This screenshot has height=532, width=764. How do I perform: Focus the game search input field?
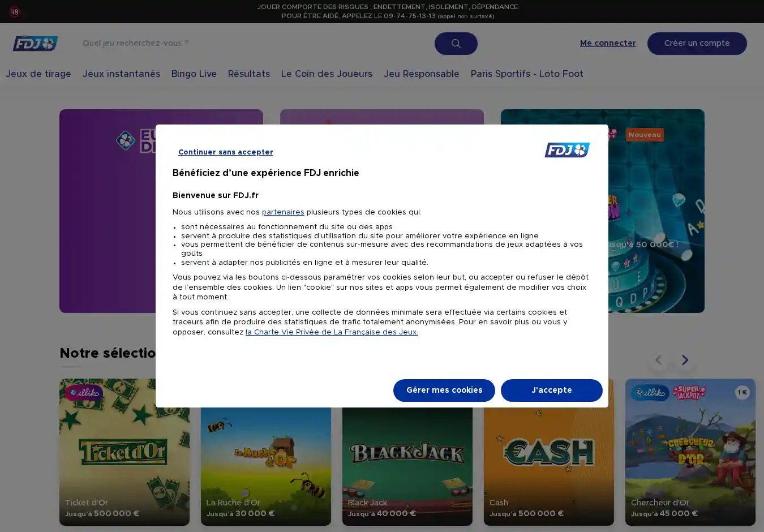(255, 44)
